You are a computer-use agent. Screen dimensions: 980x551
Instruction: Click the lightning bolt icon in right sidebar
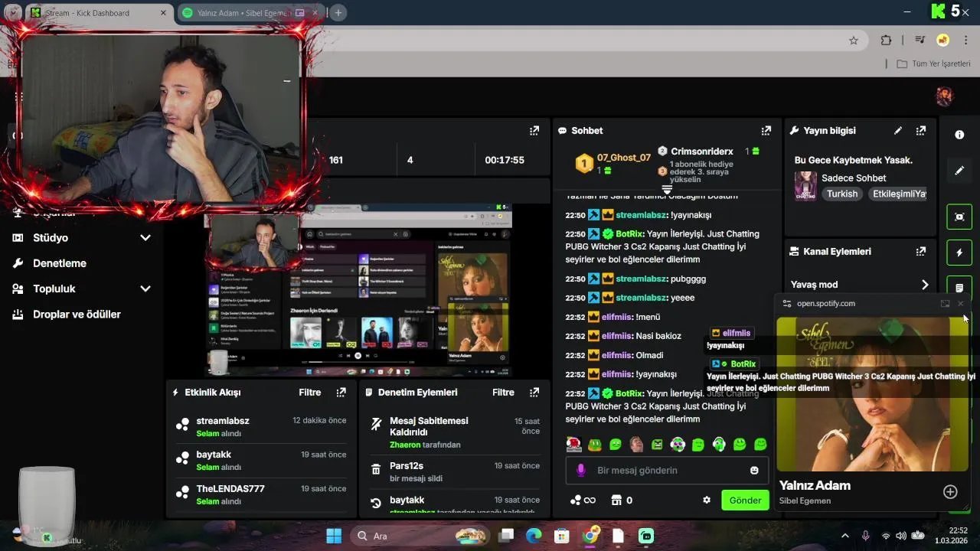[x=959, y=253]
